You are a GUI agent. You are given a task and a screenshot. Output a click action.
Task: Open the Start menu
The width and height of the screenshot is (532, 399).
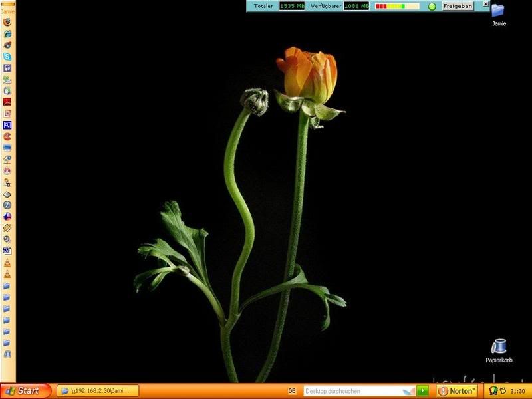click(x=25, y=391)
